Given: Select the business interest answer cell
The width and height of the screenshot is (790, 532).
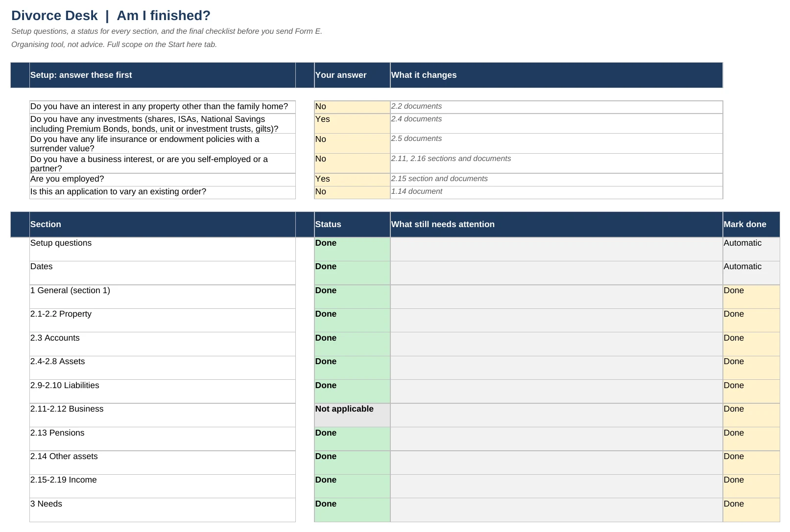Looking at the screenshot, I should click(352, 163).
